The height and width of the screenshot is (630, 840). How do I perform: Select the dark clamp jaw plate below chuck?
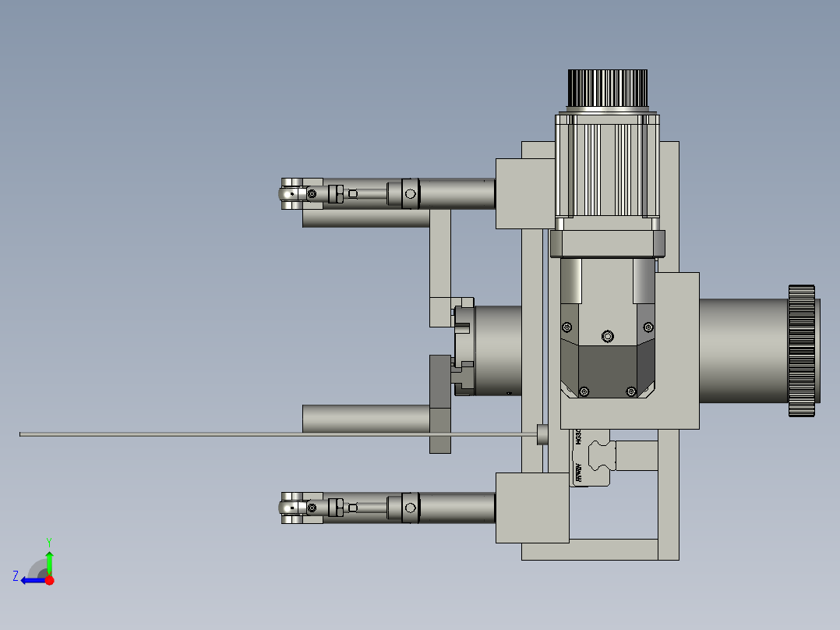click(x=439, y=404)
